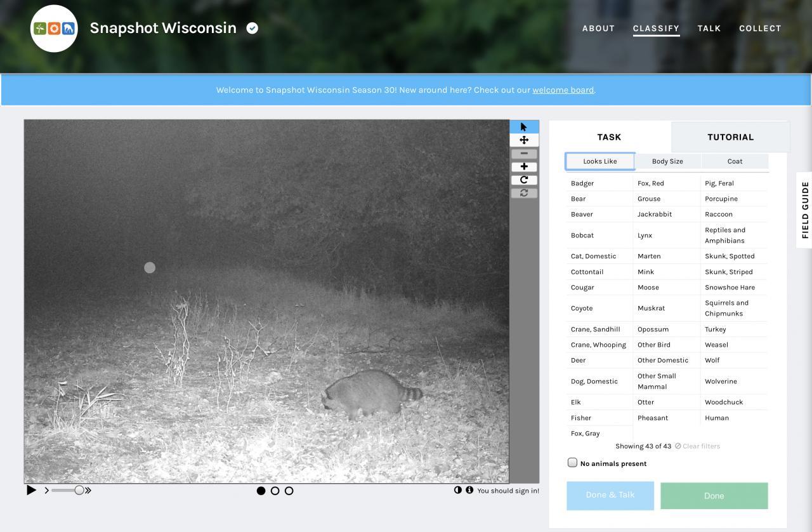The image size is (812, 532).
Task: Click the verified checkmark badge beside the title
Action: pyautogui.click(x=252, y=28)
